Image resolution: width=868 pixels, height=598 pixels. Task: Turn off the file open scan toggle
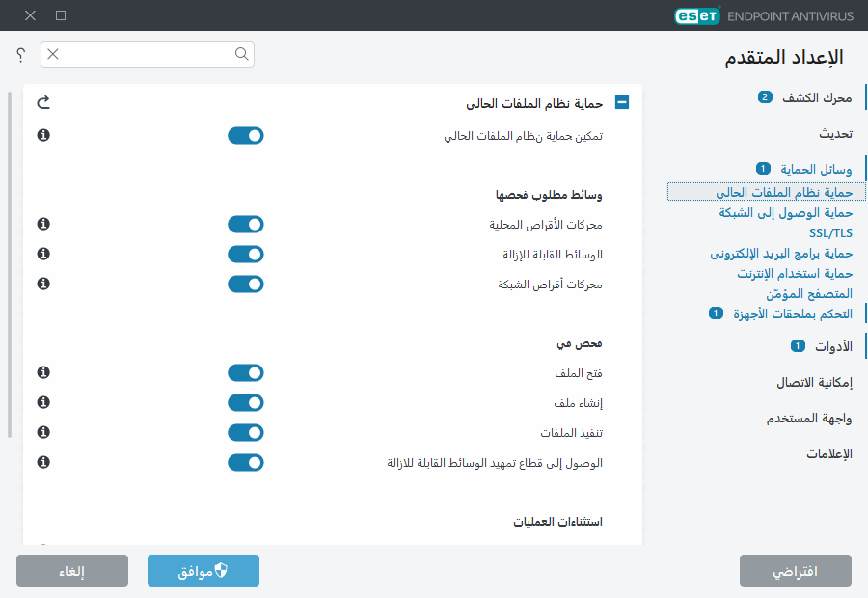245,372
